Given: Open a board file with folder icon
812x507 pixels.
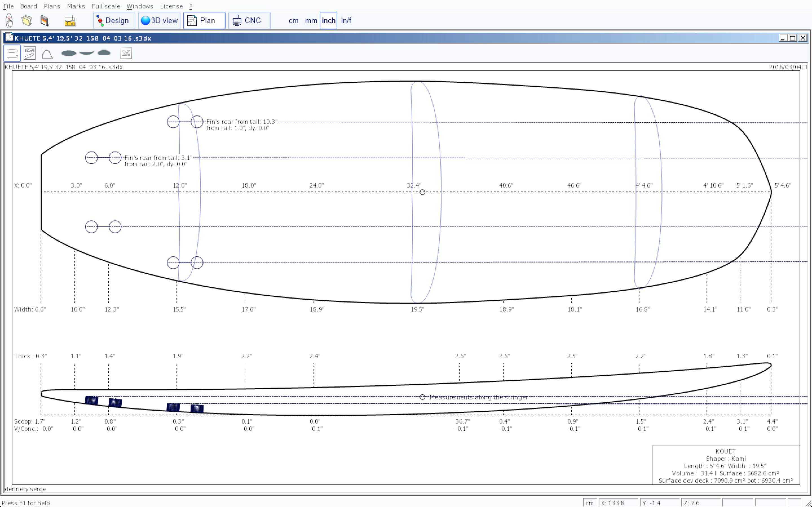Looking at the screenshot, I should pyautogui.click(x=27, y=21).
